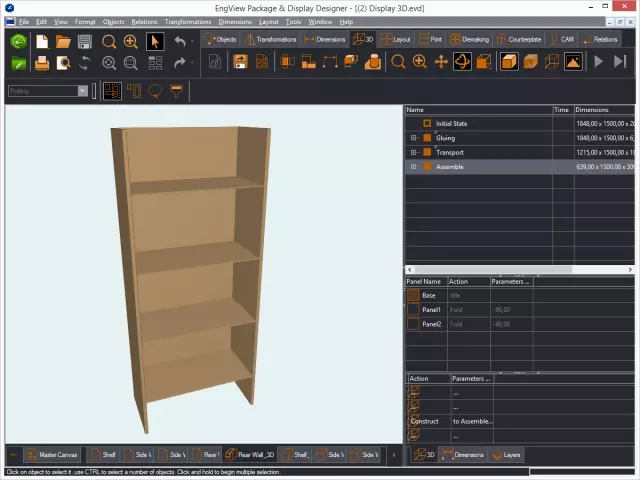This screenshot has height=480, width=640.
Task: Click the Counterplate toolbar button
Action: (517, 39)
